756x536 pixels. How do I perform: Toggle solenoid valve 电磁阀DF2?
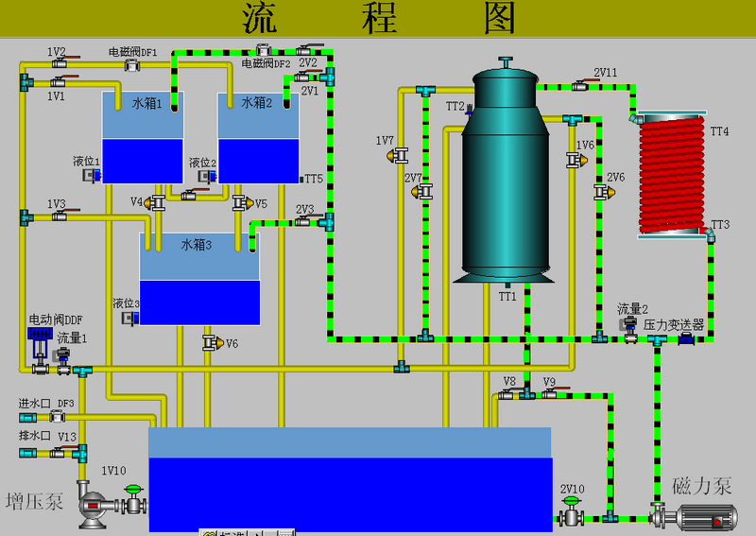265,50
